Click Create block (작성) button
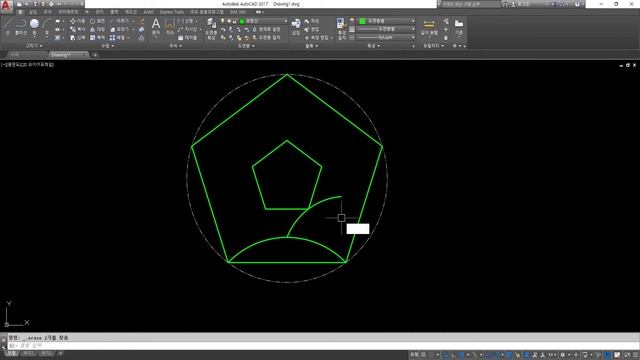640x360 pixels. coord(312,21)
